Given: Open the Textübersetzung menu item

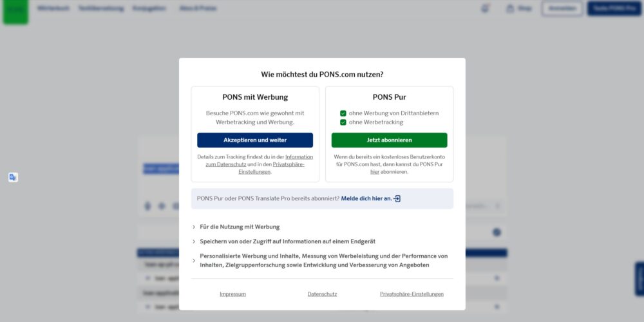Looking at the screenshot, I should (x=100, y=8).
